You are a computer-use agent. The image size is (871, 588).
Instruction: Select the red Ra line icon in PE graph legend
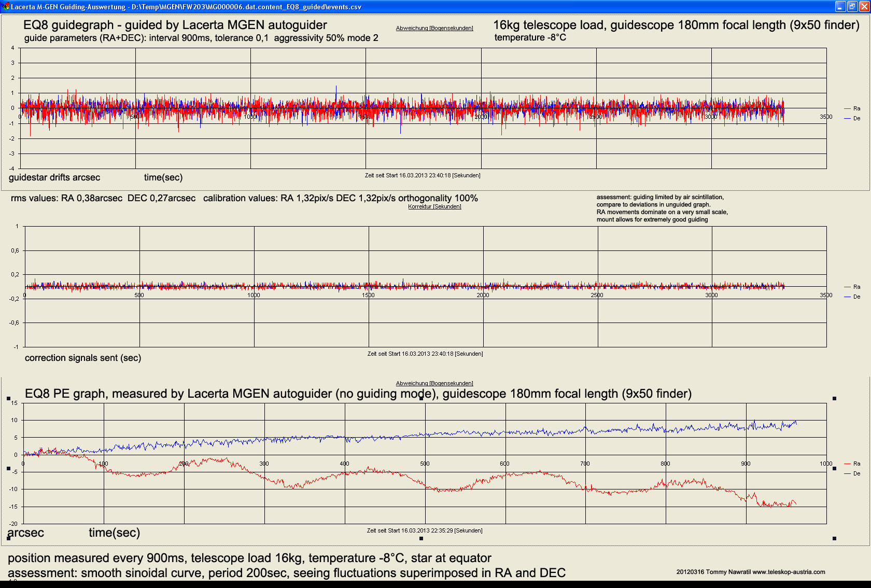(x=848, y=464)
